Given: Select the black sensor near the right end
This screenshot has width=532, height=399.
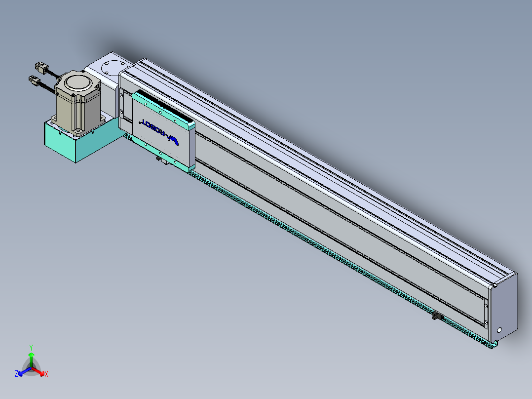Looking at the screenshot, I should [x=438, y=316].
